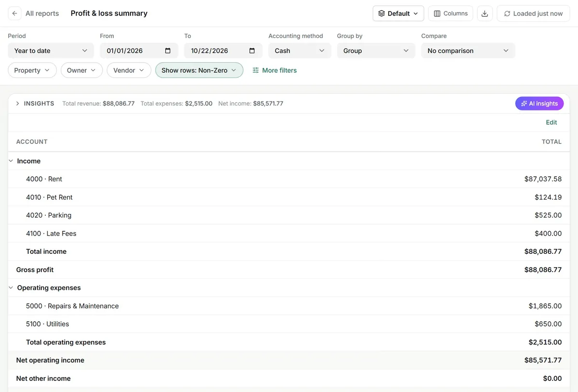
Task: Click the ACCOUNT column header
Action: point(32,142)
